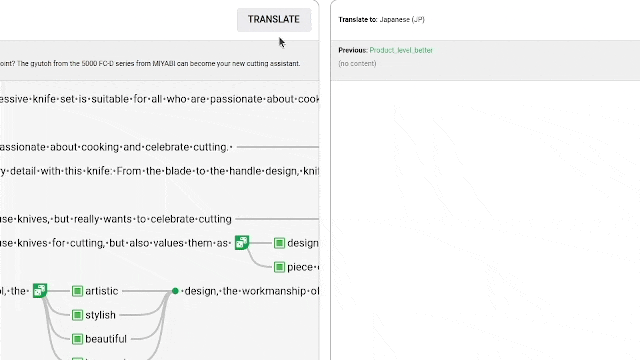640x360 pixels.
Task: Click dice icon after 'values them as'
Action: click(x=242, y=242)
